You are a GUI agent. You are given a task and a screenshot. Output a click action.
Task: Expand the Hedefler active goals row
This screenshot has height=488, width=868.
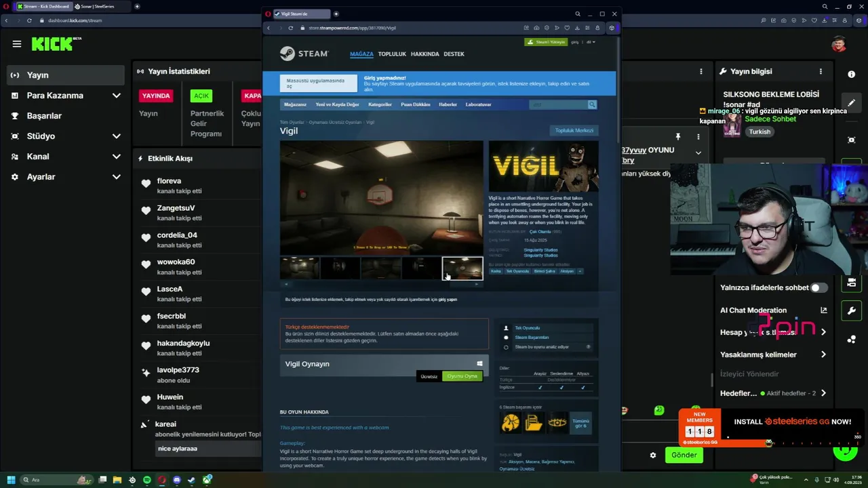click(x=773, y=393)
